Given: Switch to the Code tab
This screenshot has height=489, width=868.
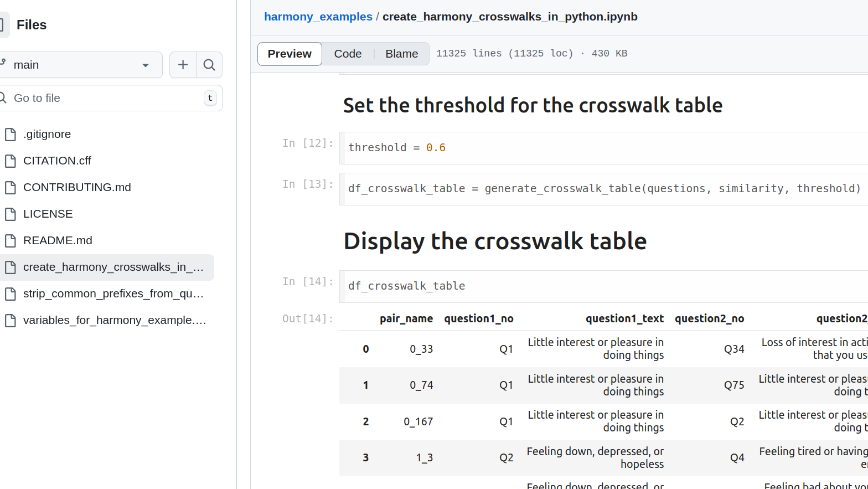Looking at the screenshot, I should pos(348,54).
